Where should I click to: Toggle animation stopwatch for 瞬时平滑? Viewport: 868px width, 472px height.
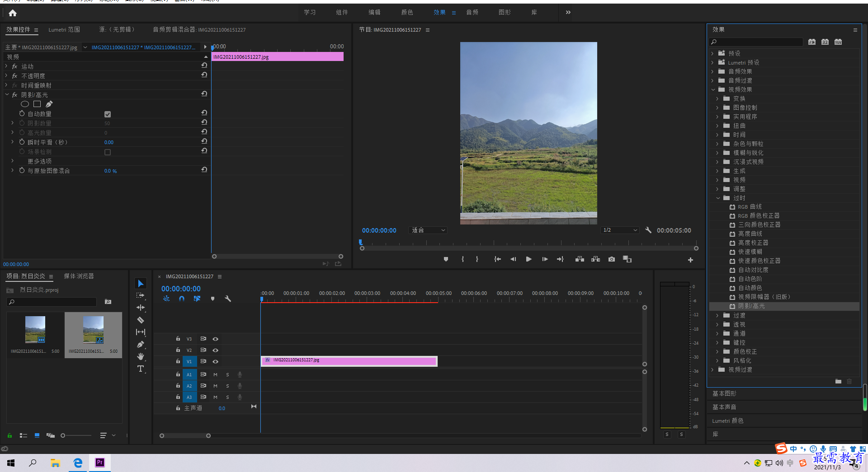click(x=22, y=142)
